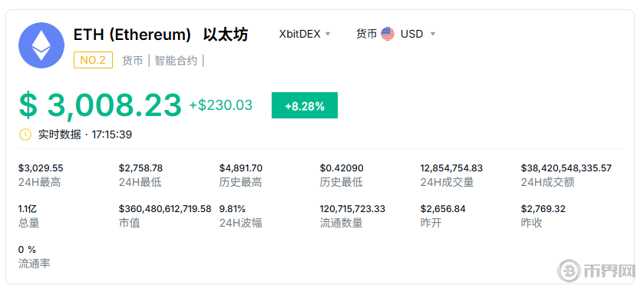
Task: Click the 24H波幅 label
Action: [241, 223]
